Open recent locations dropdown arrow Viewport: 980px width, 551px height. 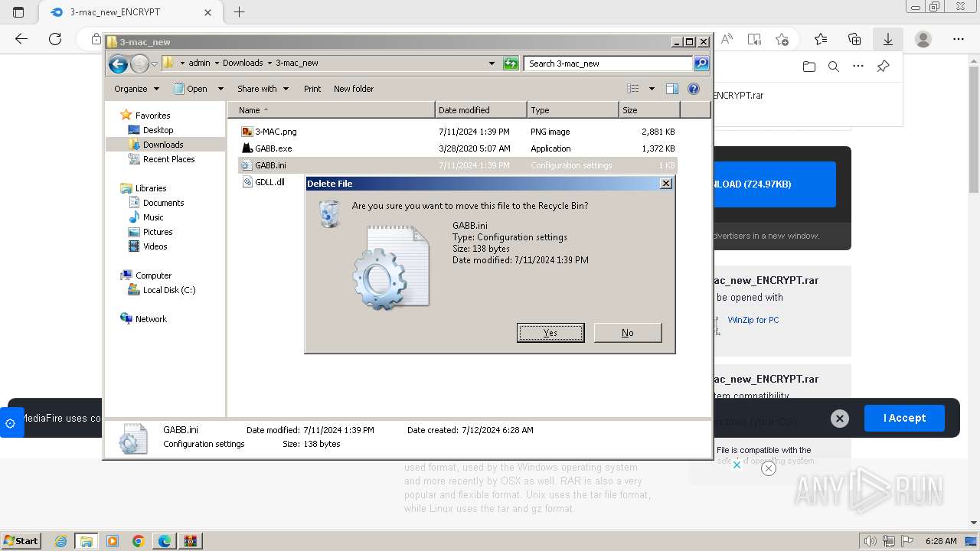click(x=154, y=64)
